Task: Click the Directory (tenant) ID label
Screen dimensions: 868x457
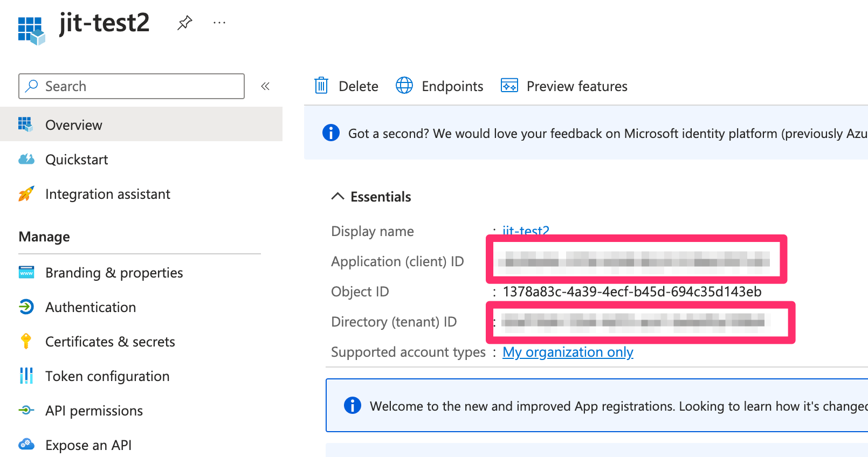Action: tap(394, 322)
